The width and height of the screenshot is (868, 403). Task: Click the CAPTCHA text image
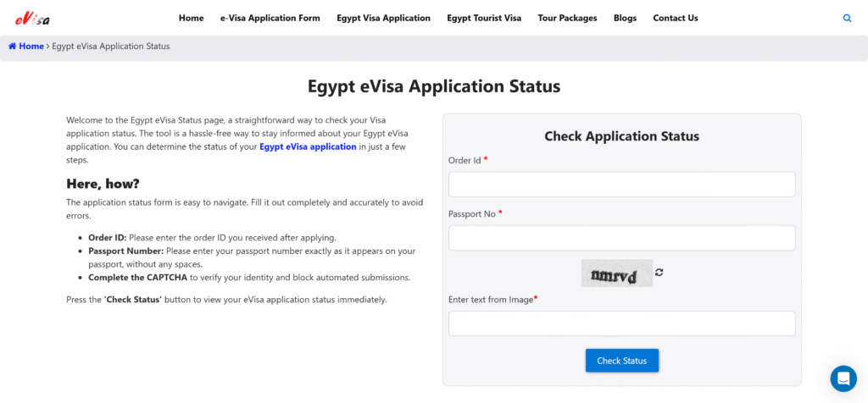(x=617, y=273)
